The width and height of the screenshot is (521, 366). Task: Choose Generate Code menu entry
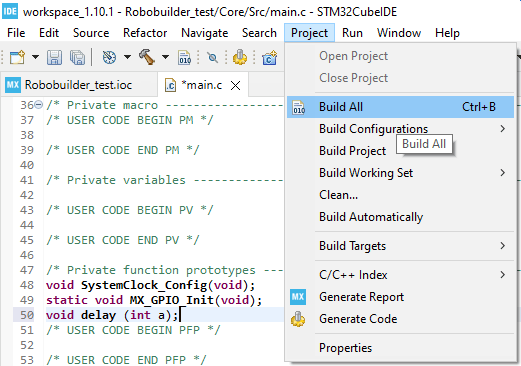coord(400,319)
